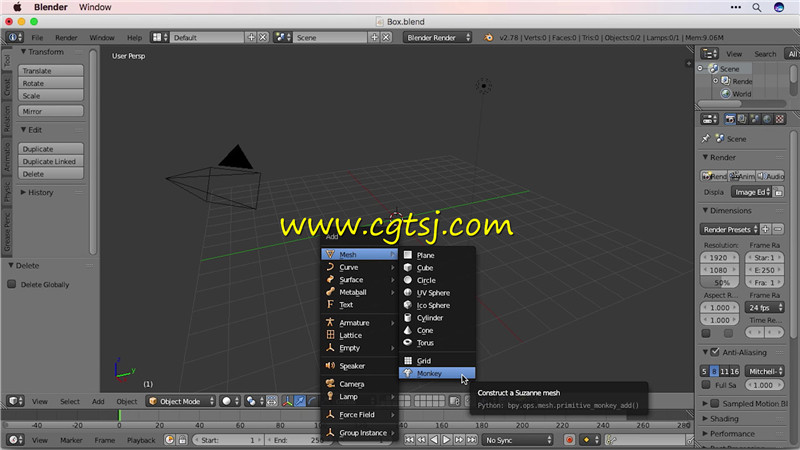Add a Monkey mesh from the submenu
The height and width of the screenshot is (450, 800).
pos(437,373)
